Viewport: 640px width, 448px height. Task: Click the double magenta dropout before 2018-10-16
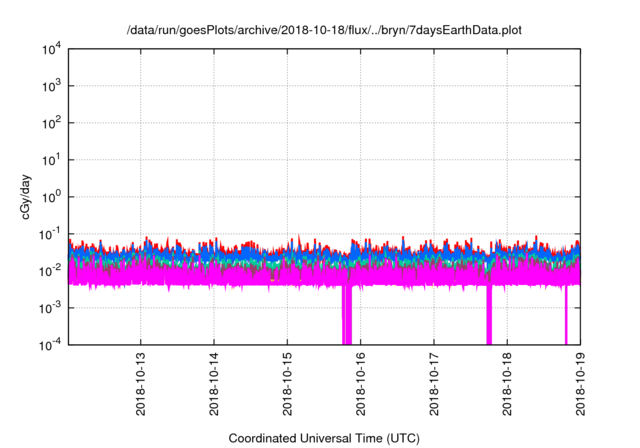[x=347, y=315]
